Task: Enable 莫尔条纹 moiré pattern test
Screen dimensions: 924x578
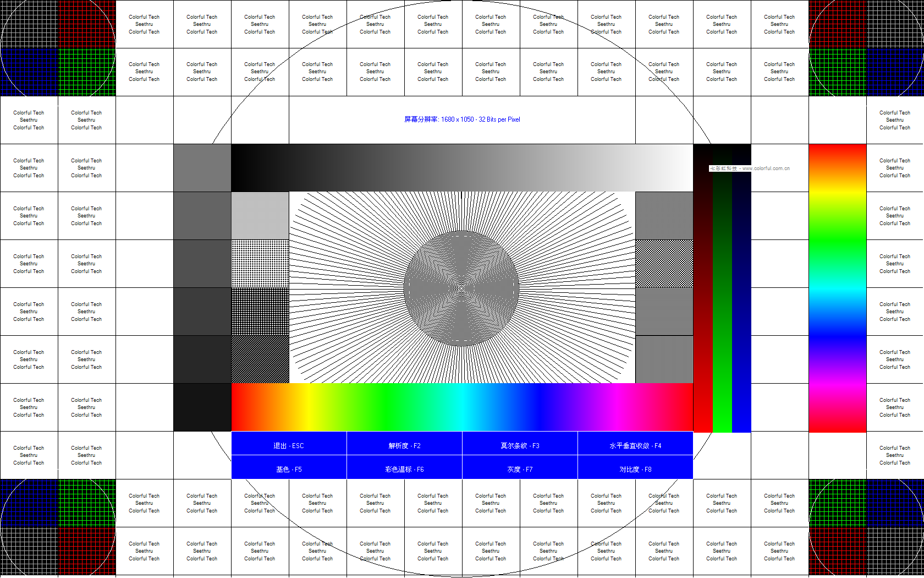Action: pos(520,445)
